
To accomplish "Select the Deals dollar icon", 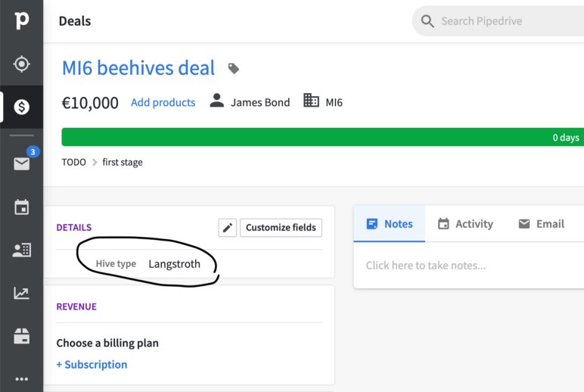I will (21, 107).
